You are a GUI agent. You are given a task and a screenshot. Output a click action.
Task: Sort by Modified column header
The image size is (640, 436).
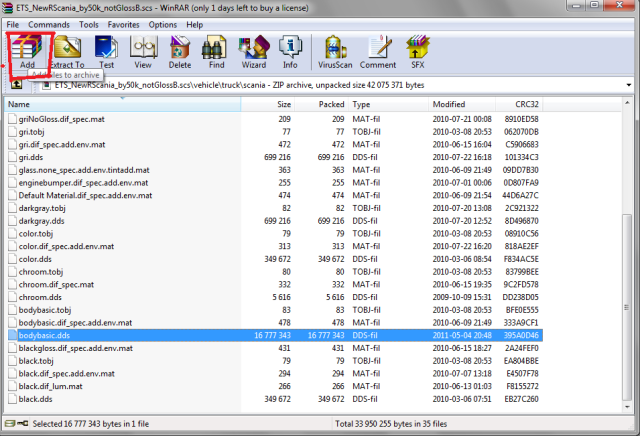(462, 104)
